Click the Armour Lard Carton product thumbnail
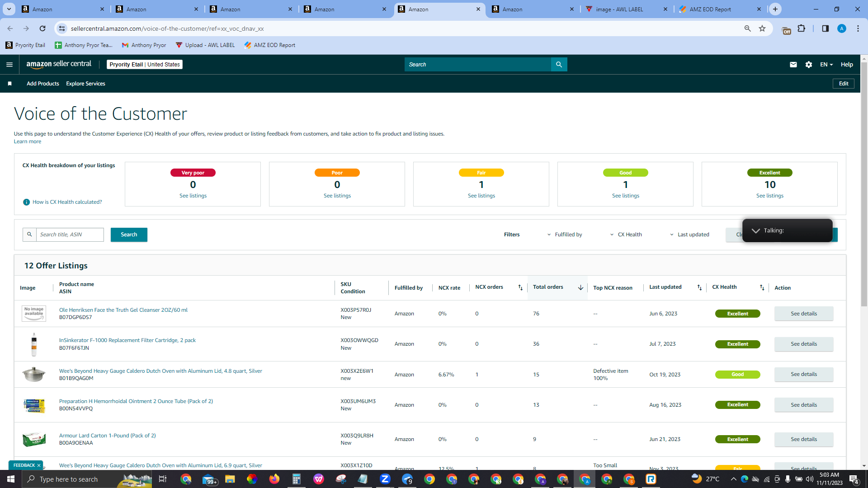The height and width of the screenshot is (488, 868). [x=34, y=439]
